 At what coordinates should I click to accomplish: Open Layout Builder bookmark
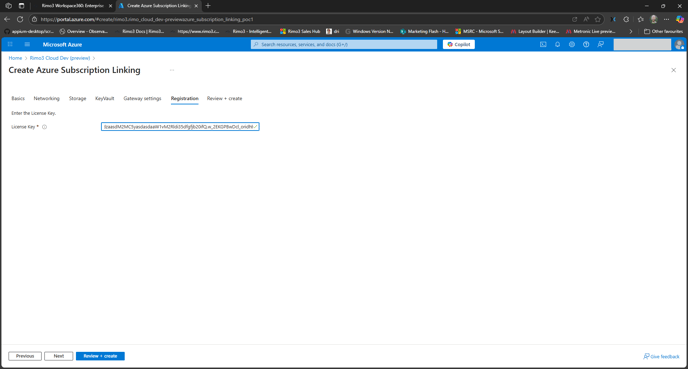pyautogui.click(x=534, y=32)
